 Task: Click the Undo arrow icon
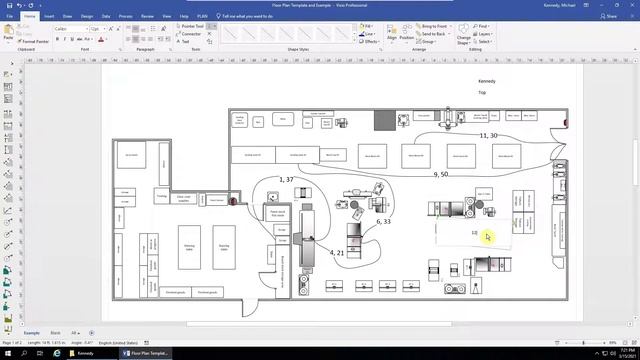[x=19, y=5]
